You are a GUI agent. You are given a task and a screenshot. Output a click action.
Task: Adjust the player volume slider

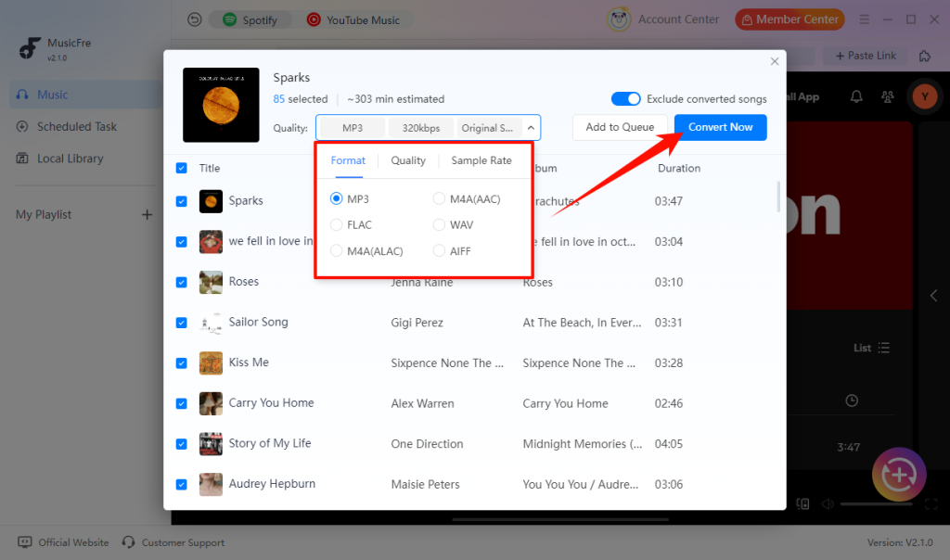876,503
